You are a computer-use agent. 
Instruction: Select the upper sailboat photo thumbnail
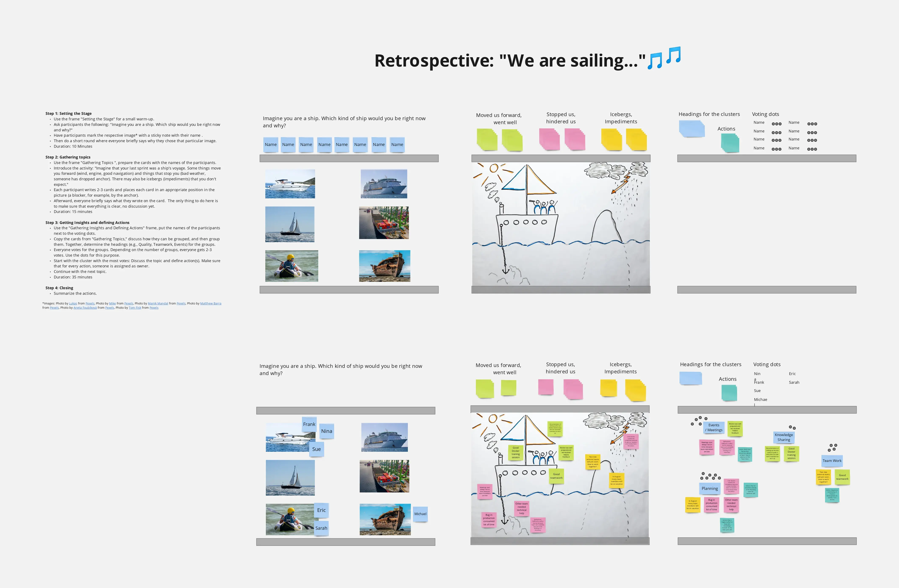point(290,224)
